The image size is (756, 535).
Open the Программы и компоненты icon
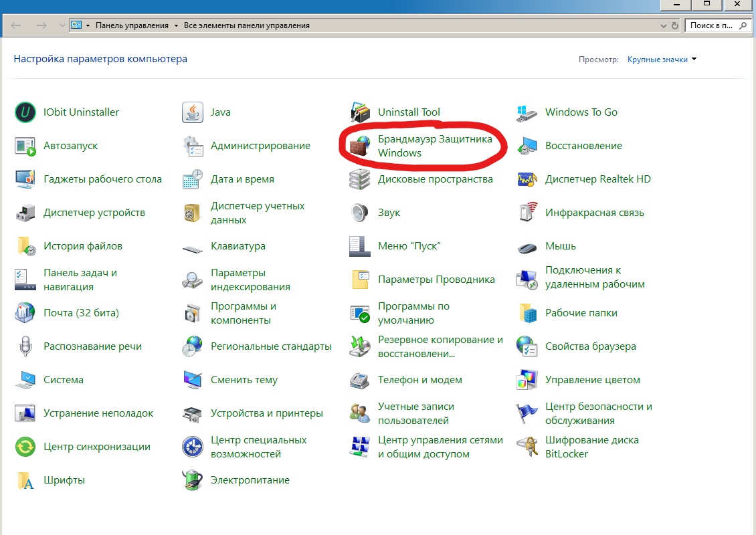click(x=193, y=313)
